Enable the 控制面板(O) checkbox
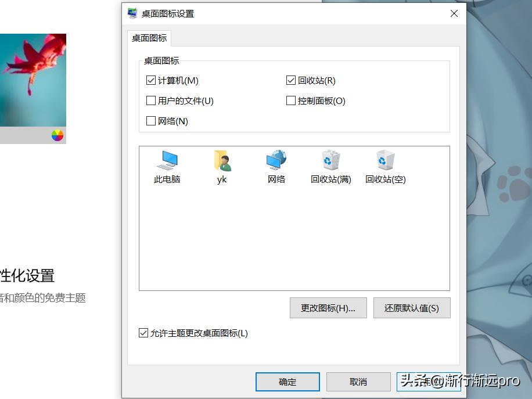Image resolution: width=532 pixels, height=399 pixels. click(x=291, y=101)
